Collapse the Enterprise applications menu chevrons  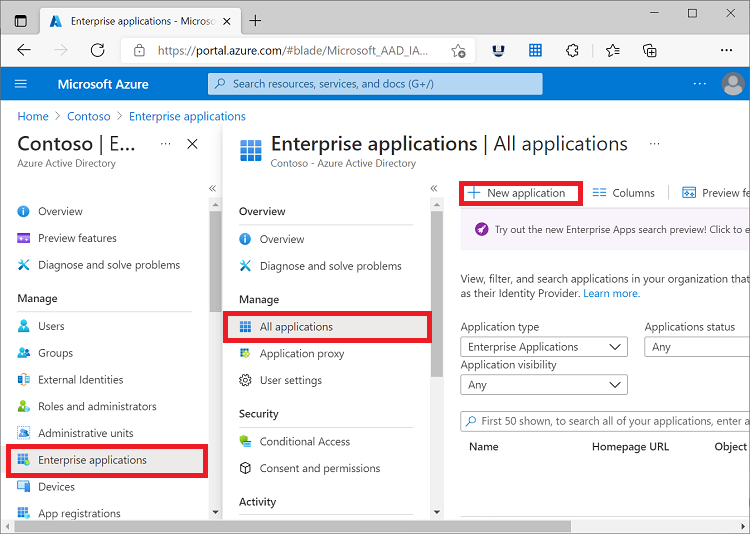point(434,188)
